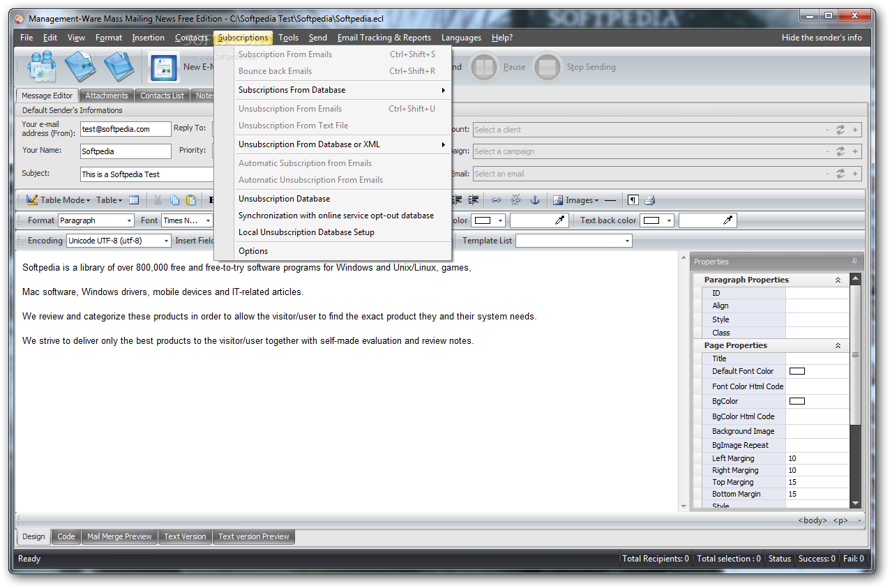Viewport: 890px width, 588px height.
Task: Open the Images dropdown arrow
Action: pyautogui.click(x=596, y=200)
